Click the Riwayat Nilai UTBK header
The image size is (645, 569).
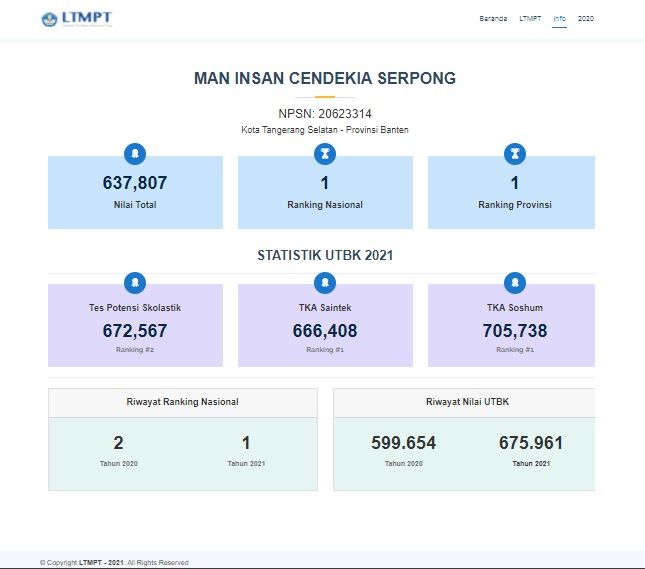pyautogui.click(x=467, y=402)
